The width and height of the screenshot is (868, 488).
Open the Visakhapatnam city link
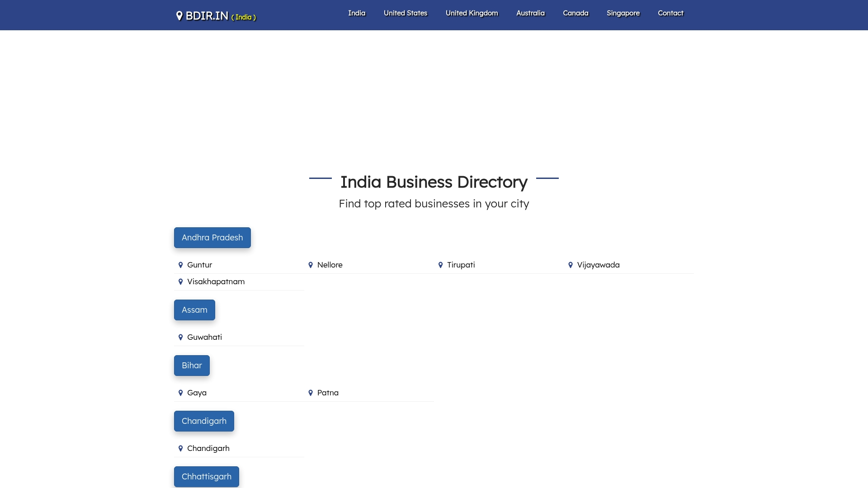pyautogui.click(x=216, y=282)
